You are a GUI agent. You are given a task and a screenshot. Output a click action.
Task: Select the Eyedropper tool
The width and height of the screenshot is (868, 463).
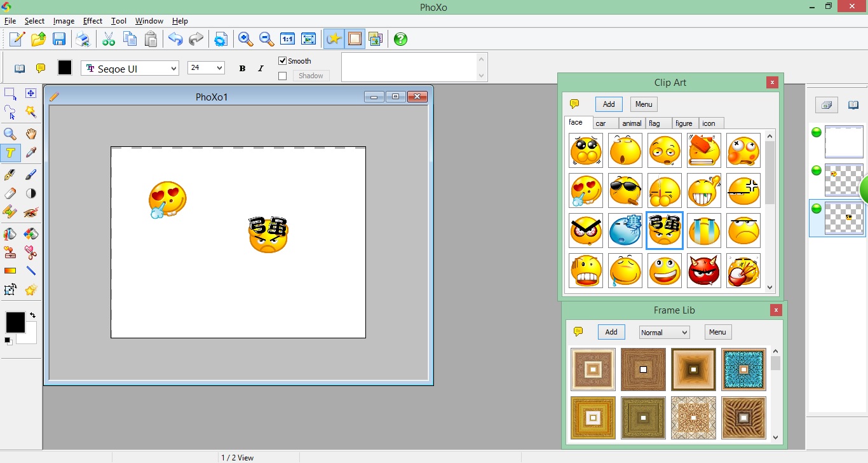coord(31,153)
